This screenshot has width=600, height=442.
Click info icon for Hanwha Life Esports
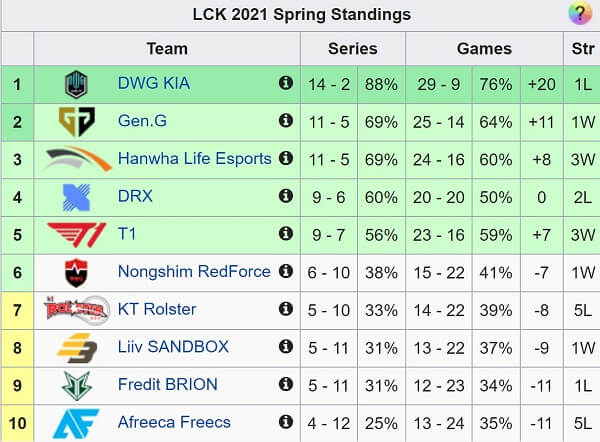coord(286,158)
